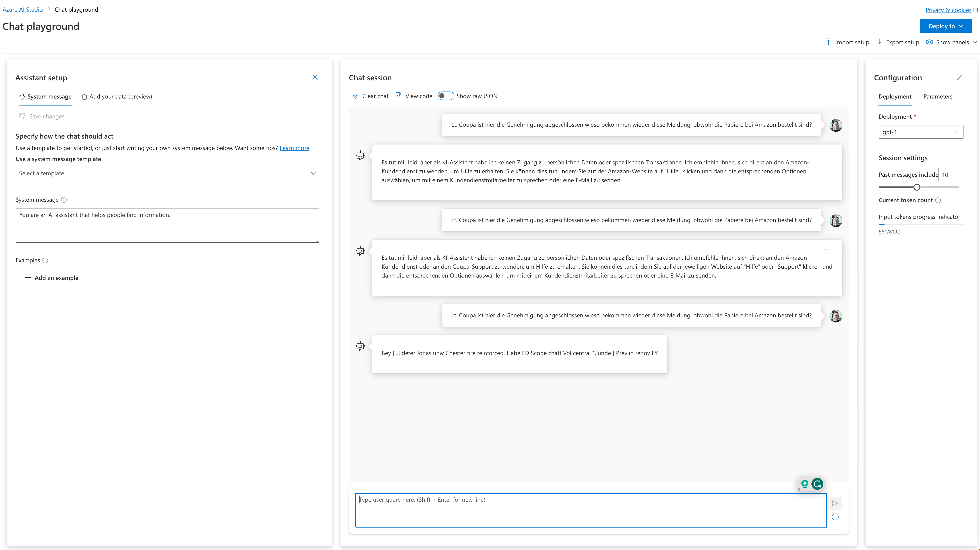Click the bot icon beside the 'Bey' reply
The height and width of the screenshot is (550, 980).
[360, 346]
